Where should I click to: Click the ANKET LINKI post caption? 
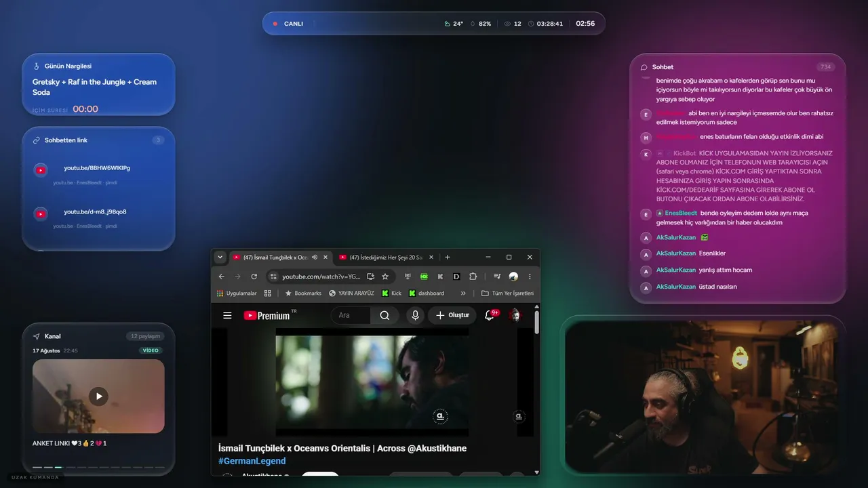(x=70, y=443)
